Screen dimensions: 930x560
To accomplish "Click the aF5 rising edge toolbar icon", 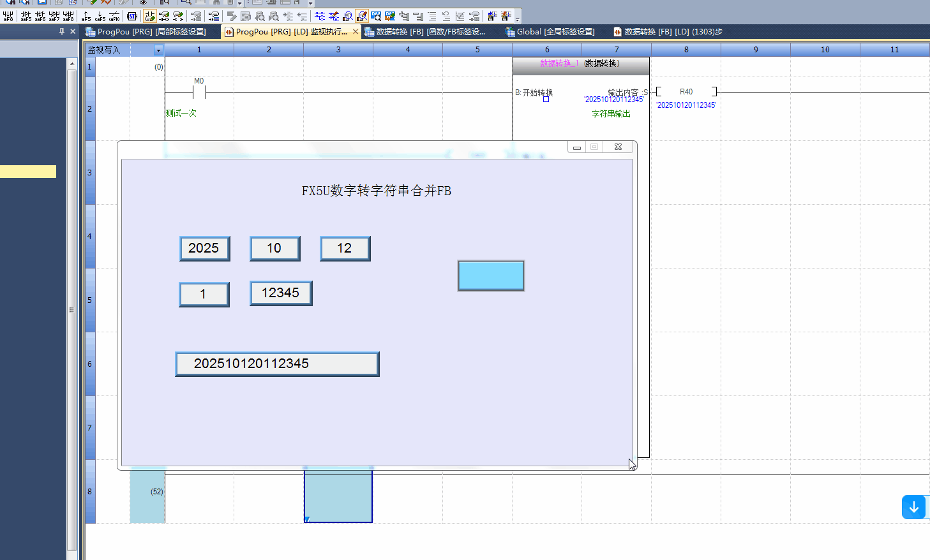I will pos(86,16).
